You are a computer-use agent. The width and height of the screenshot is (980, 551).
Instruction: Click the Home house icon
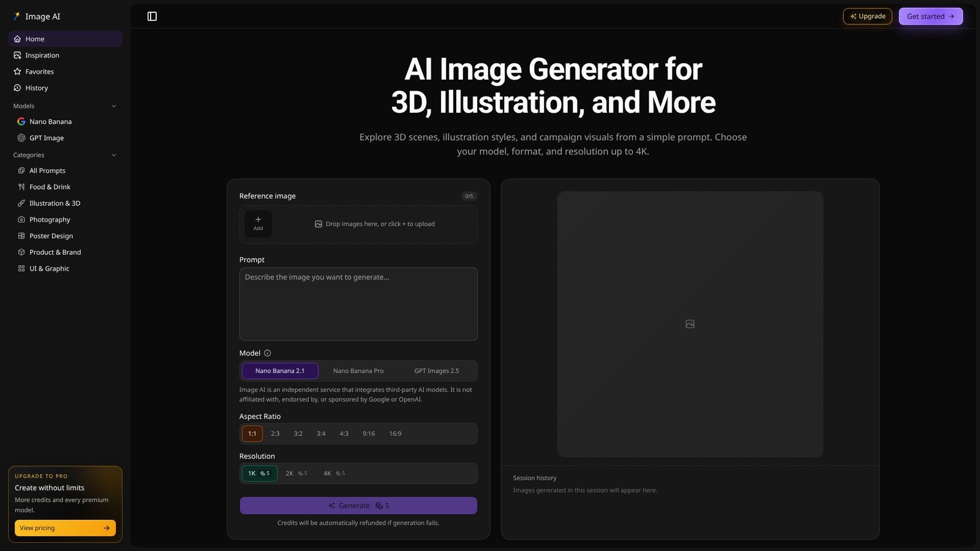pos(17,39)
